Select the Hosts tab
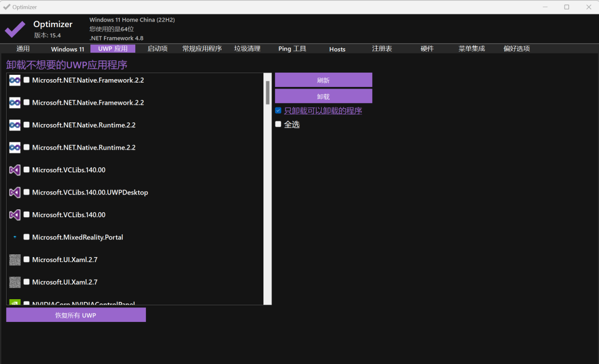Image resolution: width=599 pixels, height=364 pixels. [x=337, y=49]
